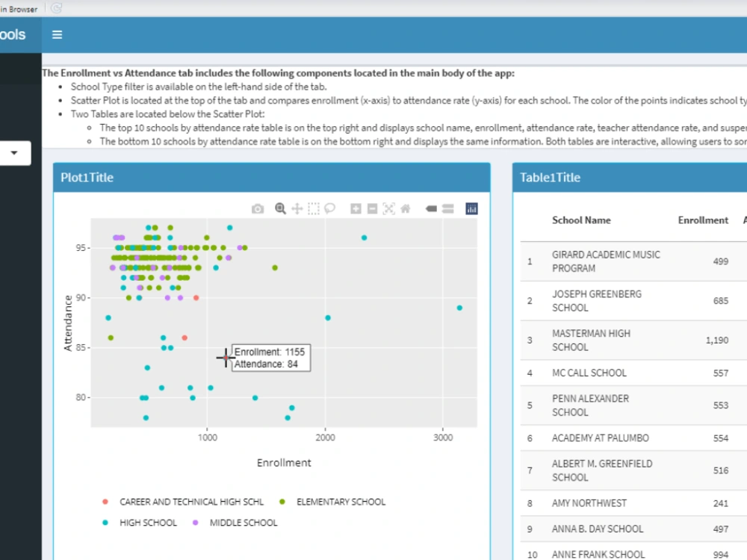Click the Open in Browser button
This screenshot has height=560, width=747.
[x=18, y=9]
